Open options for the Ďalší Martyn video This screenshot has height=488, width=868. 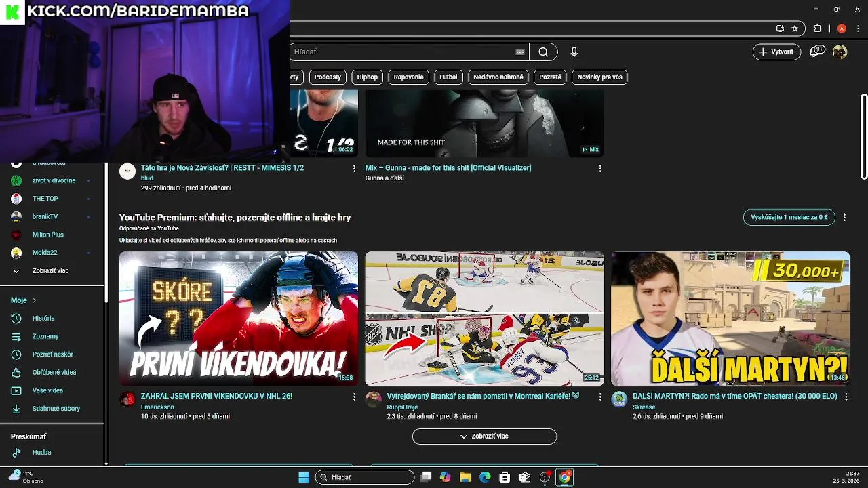(x=846, y=396)
